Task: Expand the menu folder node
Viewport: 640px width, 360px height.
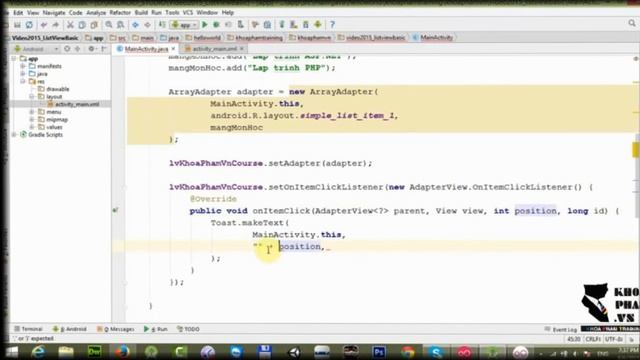Action: pos(32,112)
